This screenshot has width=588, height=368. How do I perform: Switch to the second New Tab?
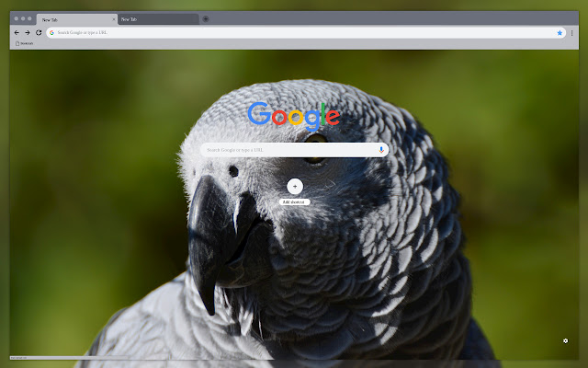tap(158, 19)
